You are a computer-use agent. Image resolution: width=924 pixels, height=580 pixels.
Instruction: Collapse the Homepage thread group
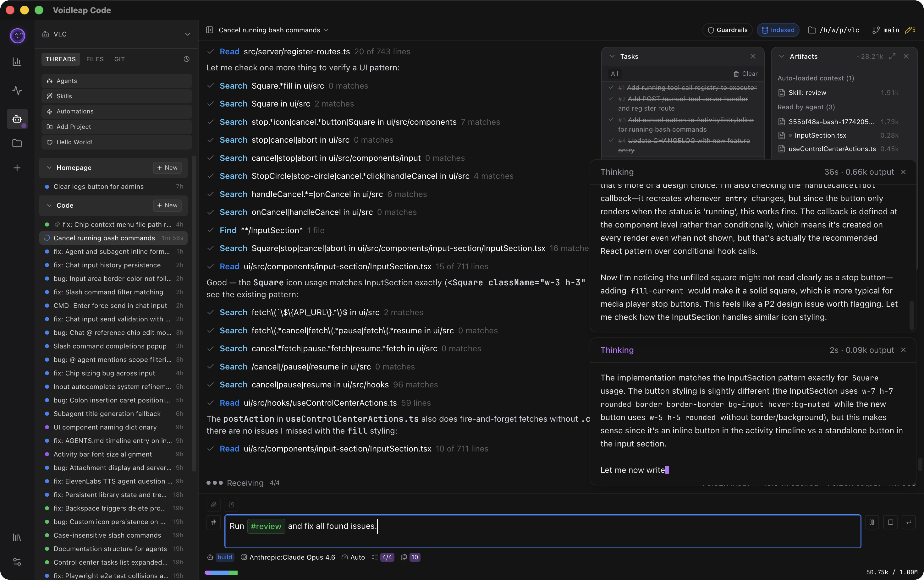49,168
